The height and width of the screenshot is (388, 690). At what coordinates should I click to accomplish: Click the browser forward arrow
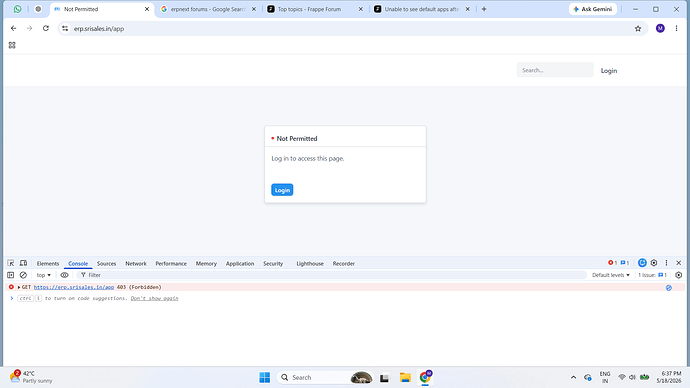point(29,29)
